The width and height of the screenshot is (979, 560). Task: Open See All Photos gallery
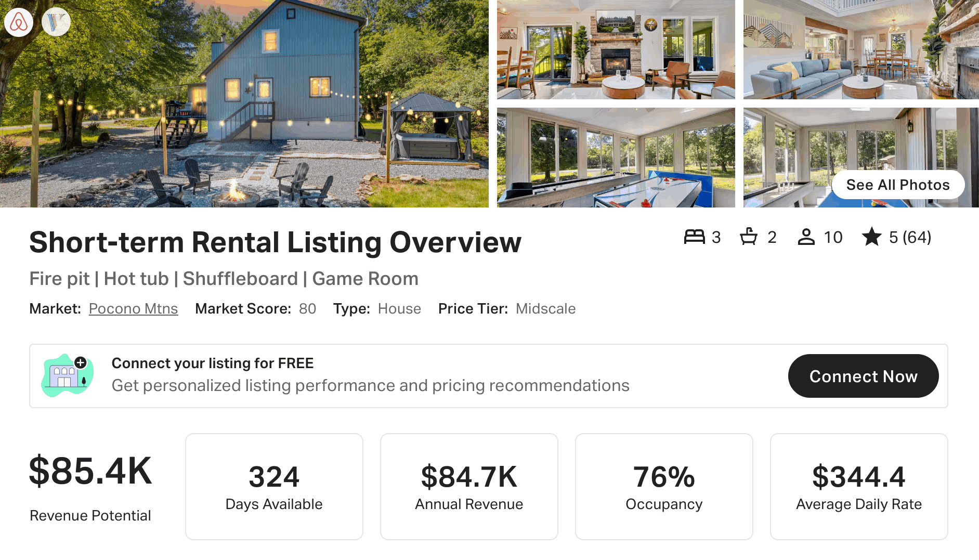point(898,185)
